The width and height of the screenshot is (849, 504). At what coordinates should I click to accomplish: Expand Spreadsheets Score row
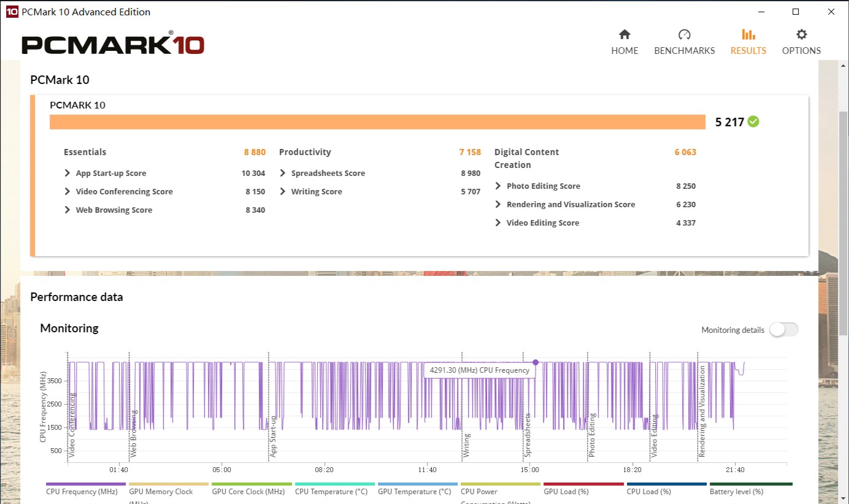(x=283, y=174)
